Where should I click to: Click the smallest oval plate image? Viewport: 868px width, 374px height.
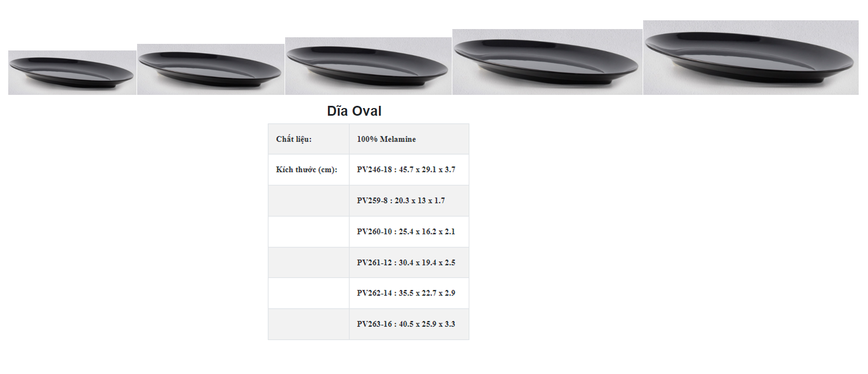[x=72, y=72]
